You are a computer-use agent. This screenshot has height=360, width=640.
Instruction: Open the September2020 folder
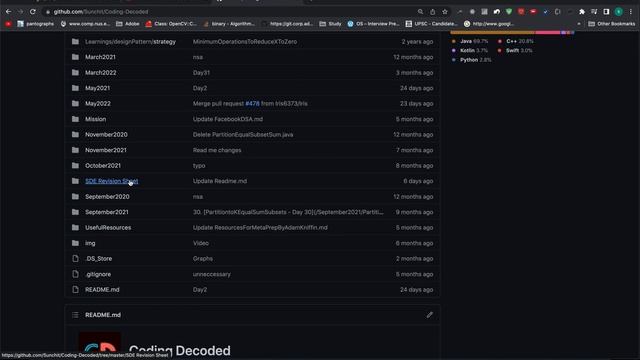click(107, 197)
